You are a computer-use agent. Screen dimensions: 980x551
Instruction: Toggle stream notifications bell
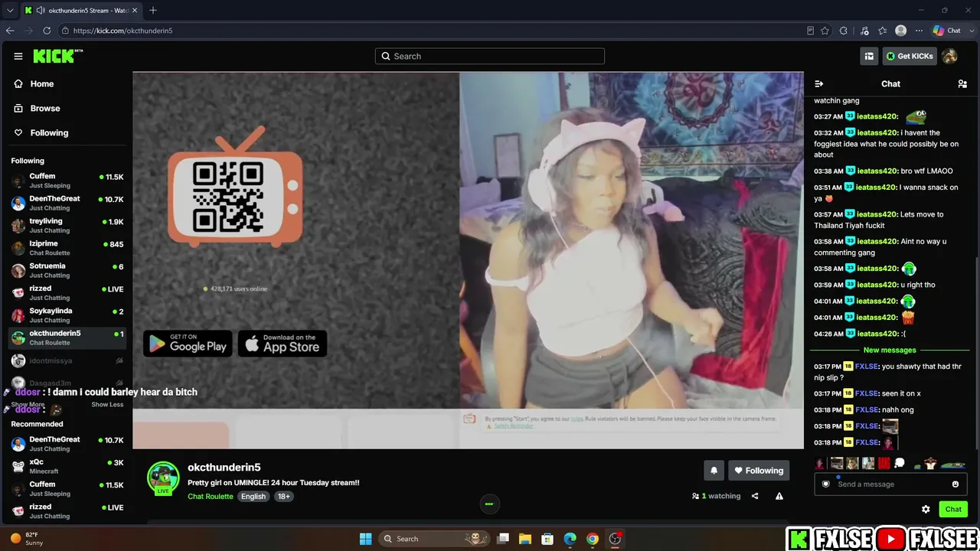[714, 471]
